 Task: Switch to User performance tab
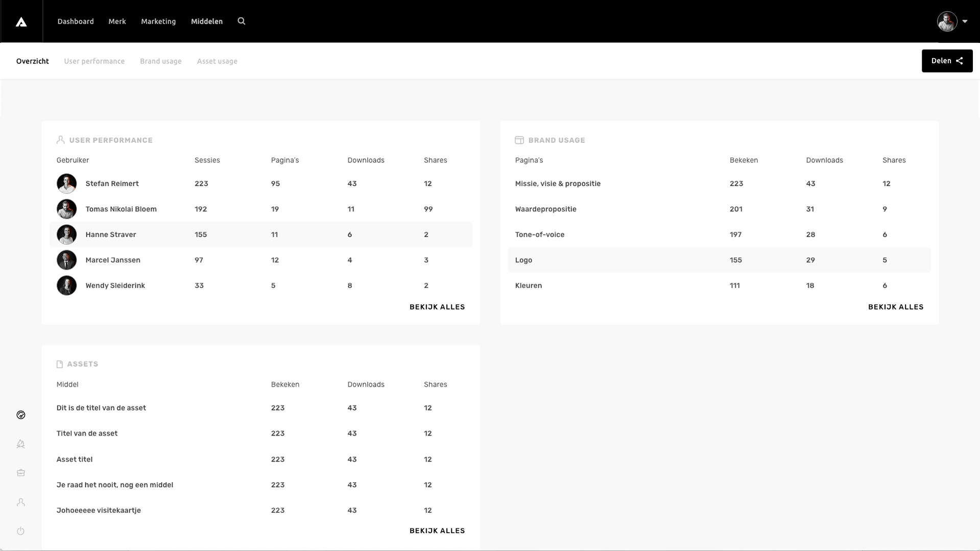[x=94, y=61]
